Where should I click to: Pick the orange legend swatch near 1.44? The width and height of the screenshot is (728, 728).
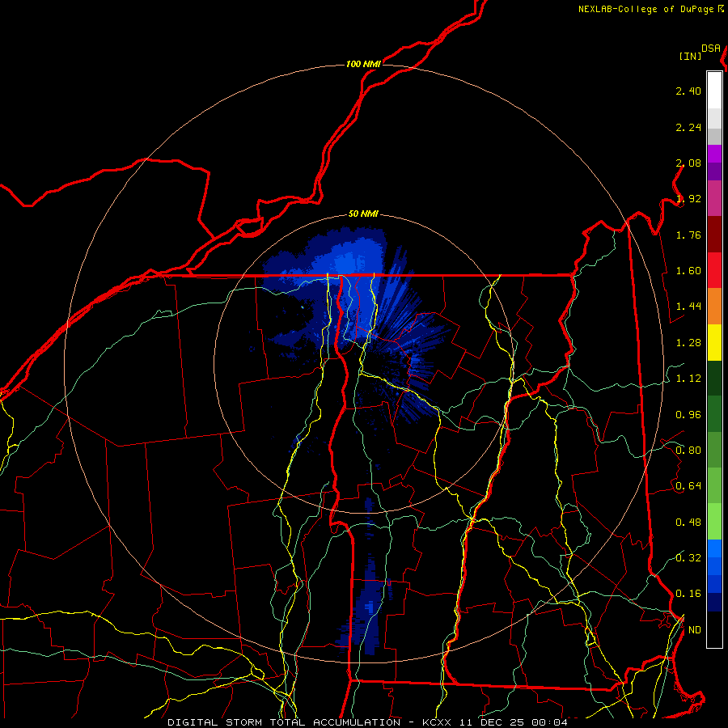pos(714,306)
